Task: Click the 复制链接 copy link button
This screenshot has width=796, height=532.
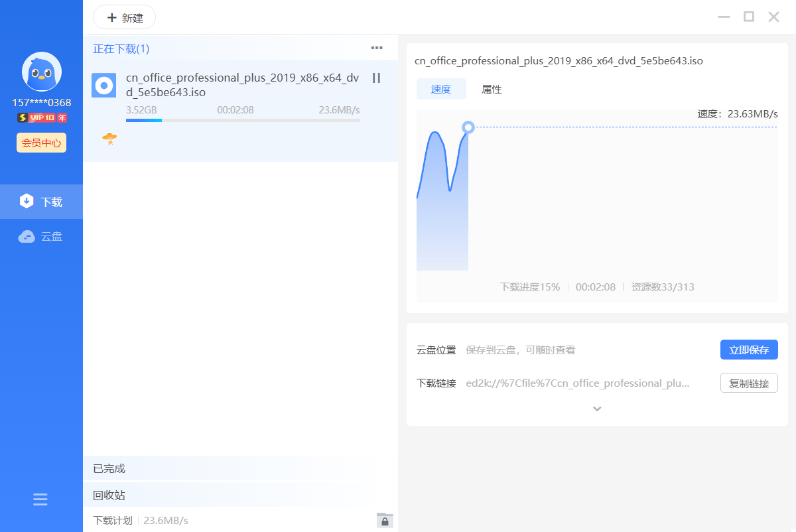Action: (749, 383)
